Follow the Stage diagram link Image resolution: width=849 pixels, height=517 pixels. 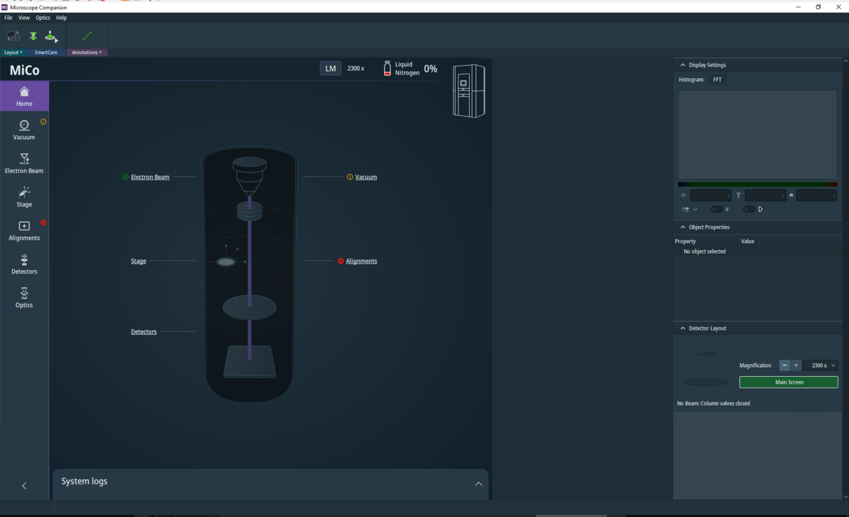139,261
